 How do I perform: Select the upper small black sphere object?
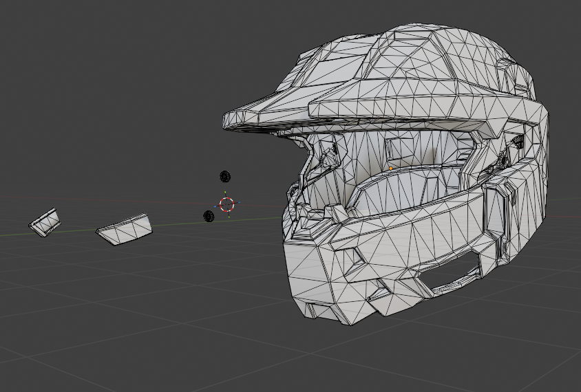click(x=225, y=177)
